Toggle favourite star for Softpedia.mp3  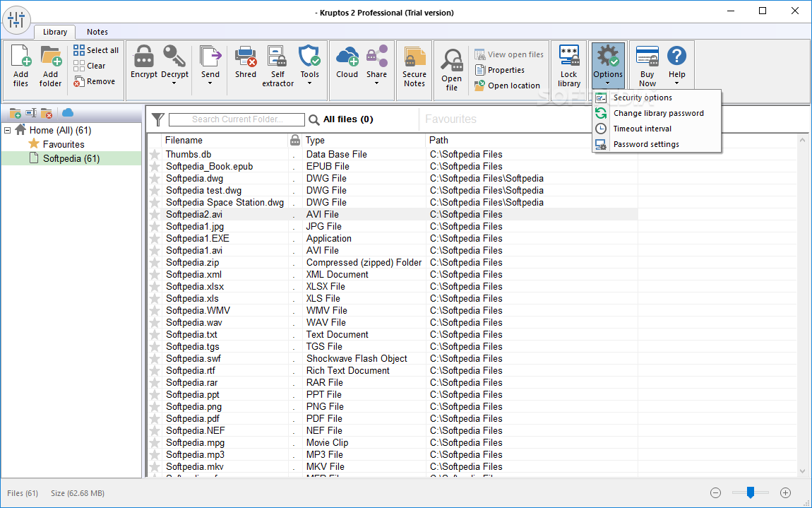point(155,454)
